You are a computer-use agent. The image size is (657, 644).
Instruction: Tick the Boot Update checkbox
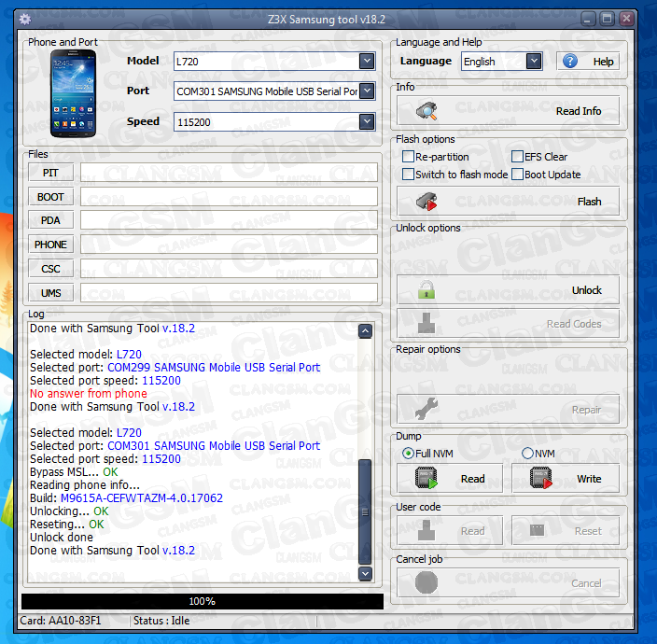pos(517,175)
